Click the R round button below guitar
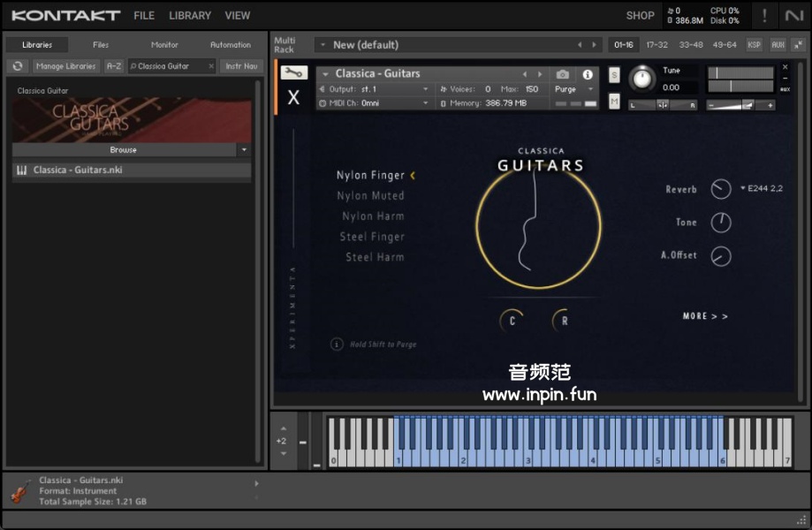812x530 pixels. pyautogui.click(x=564, y=321)
